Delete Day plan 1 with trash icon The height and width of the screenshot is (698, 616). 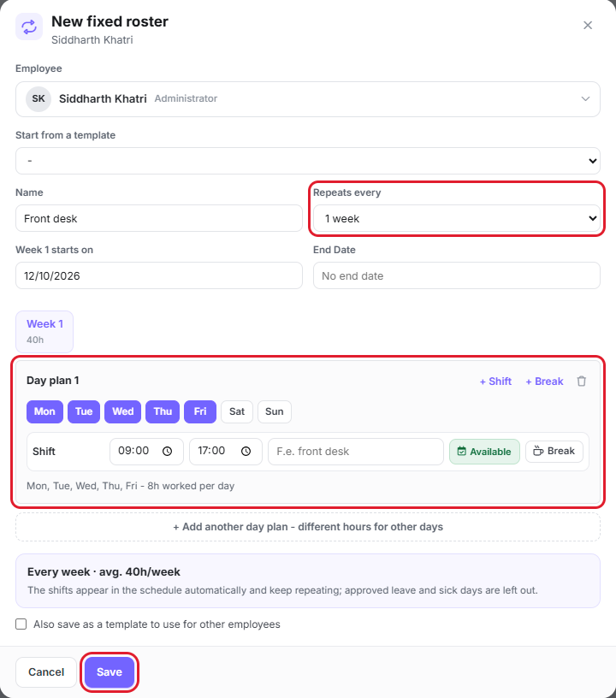coord(581,382)
